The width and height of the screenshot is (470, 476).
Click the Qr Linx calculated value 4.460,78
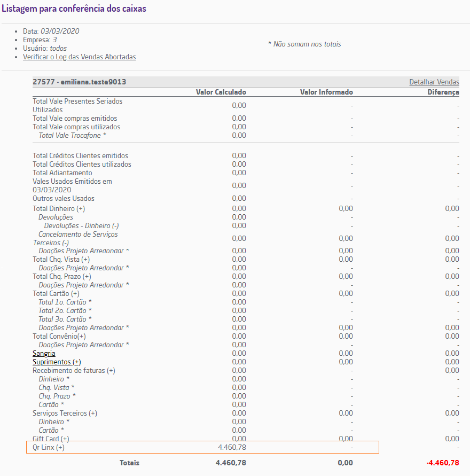click(x=232, y=447)
